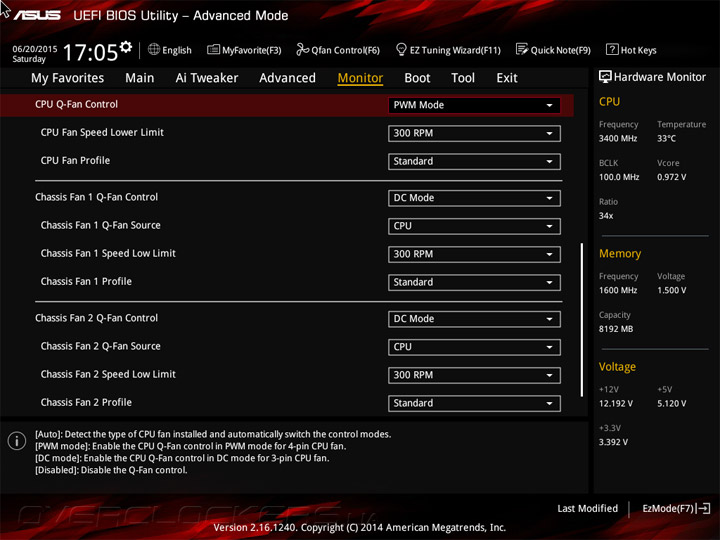The height and width of the screenshot is (540, 720).
Task: Select the CPU Fan Speed Lower Limit label
Action: [102, 132]
